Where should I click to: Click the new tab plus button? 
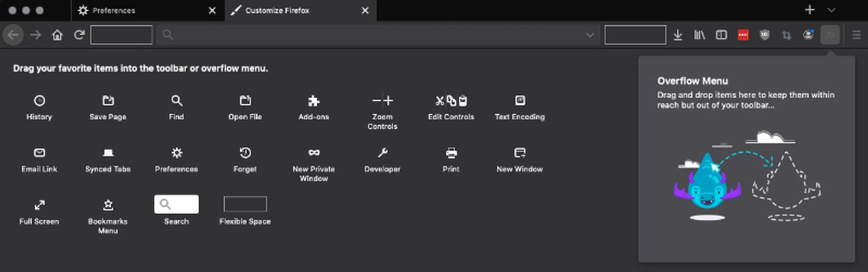click(810, 10)
